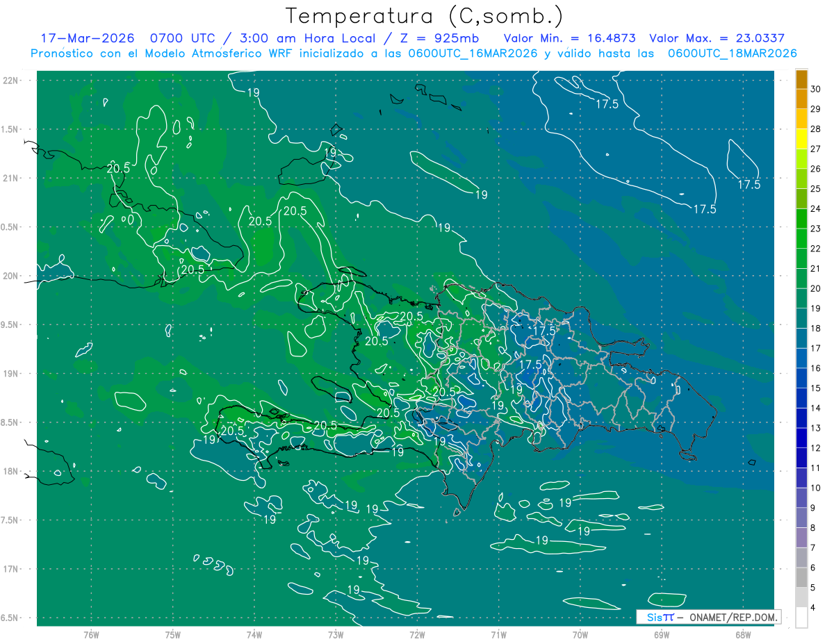Click the '76W' longitude axis label
The height and width of the screenshot is (644, 834).
coord(91,634)
